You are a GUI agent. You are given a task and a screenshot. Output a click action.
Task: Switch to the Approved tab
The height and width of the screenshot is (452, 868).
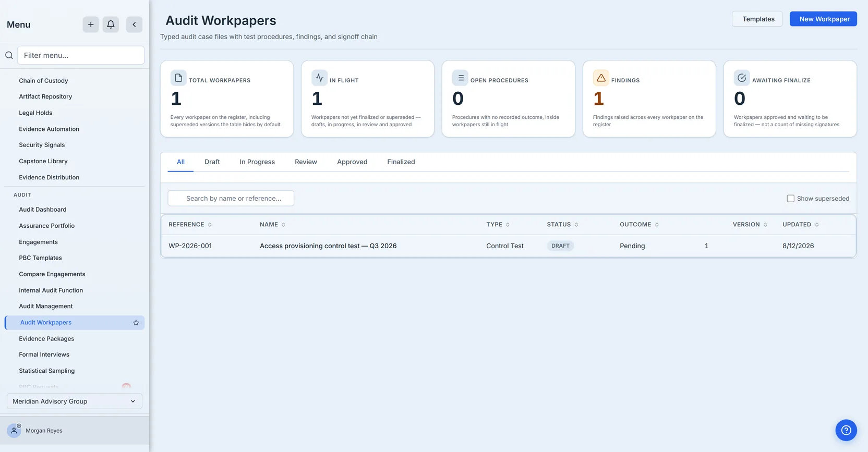tap(352, 162)
